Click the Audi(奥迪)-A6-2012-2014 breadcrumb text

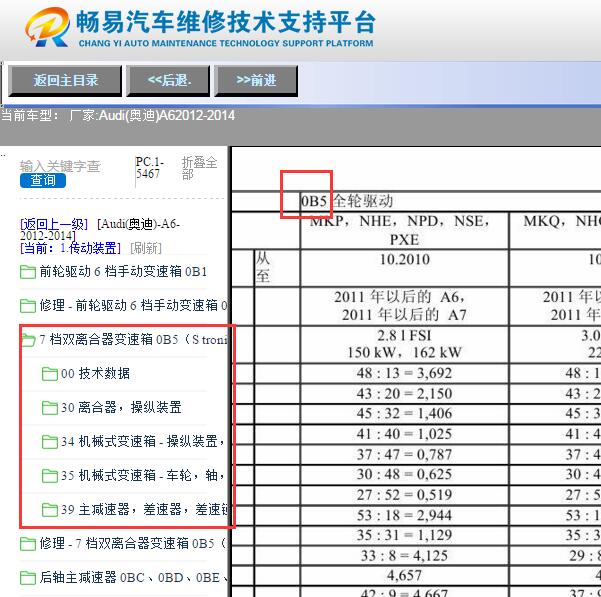point(100,230)
